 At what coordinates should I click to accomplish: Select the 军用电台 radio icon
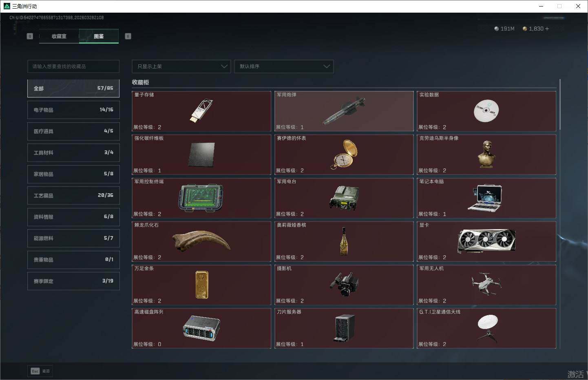click(344, 198)
